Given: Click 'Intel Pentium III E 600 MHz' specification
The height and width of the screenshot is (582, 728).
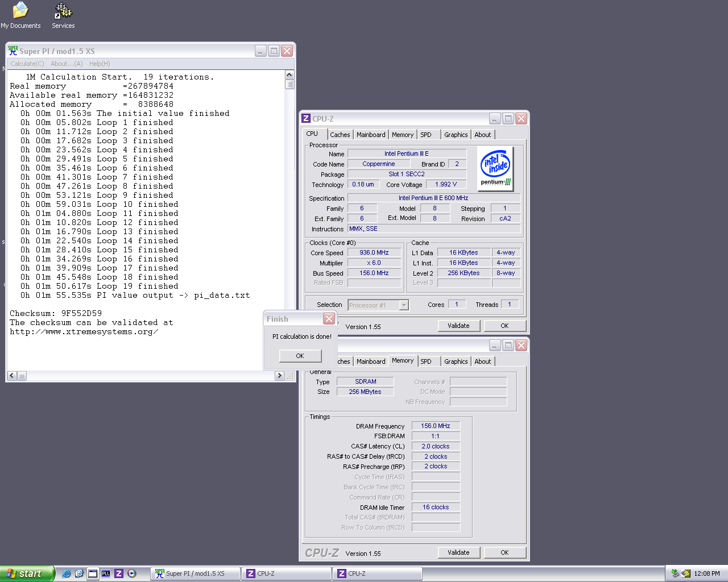Looking at the screenshot, I should (433, 198).
